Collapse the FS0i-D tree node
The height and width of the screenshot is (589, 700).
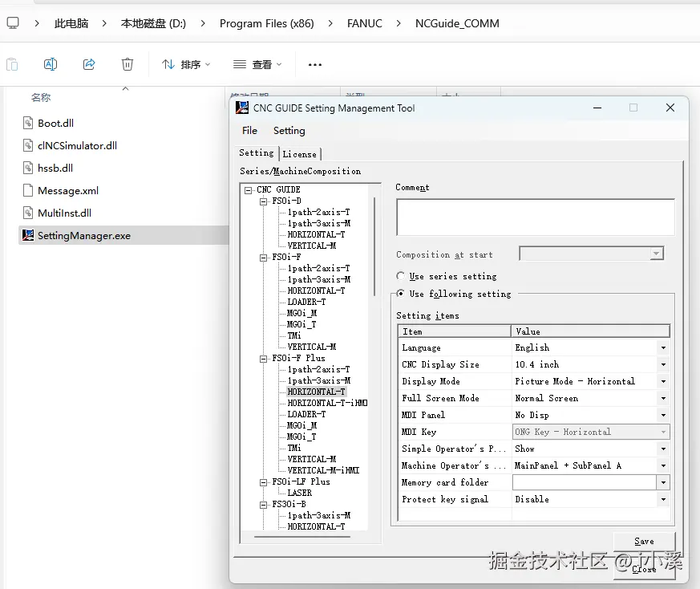(x=263, y=201)
